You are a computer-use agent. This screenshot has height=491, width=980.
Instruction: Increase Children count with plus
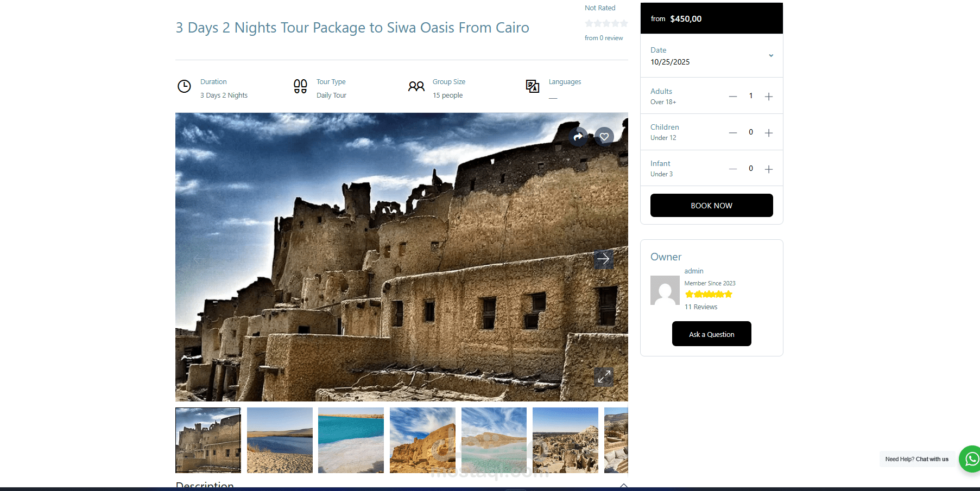tap(769, 133)
